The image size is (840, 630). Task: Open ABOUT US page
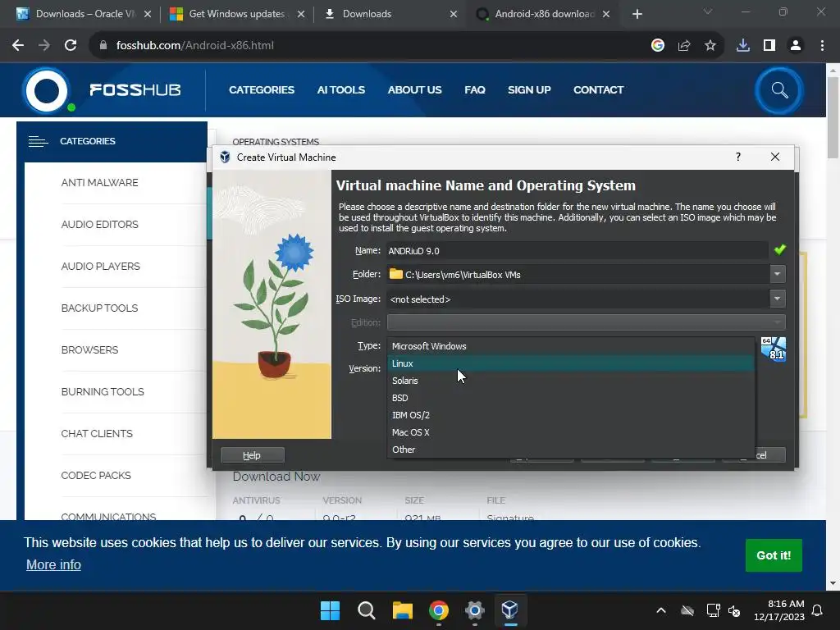pyautogui.click(x=414, y=90)
